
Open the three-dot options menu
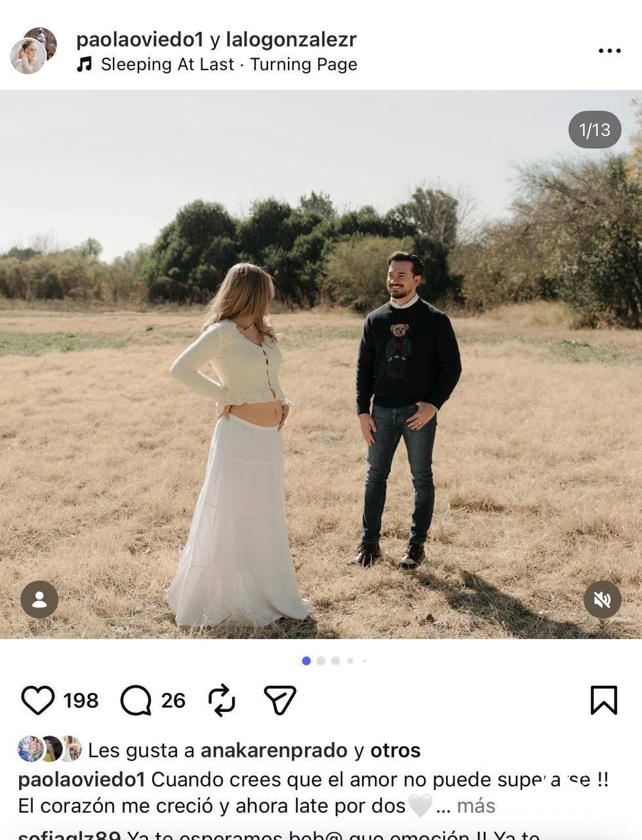[609, 51]
